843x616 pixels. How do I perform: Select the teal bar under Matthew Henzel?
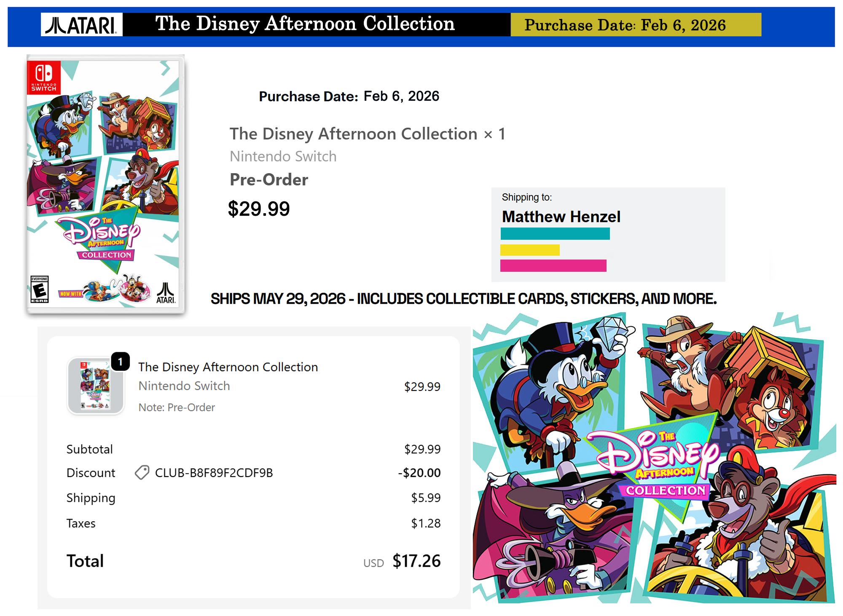tap(555, 234)
